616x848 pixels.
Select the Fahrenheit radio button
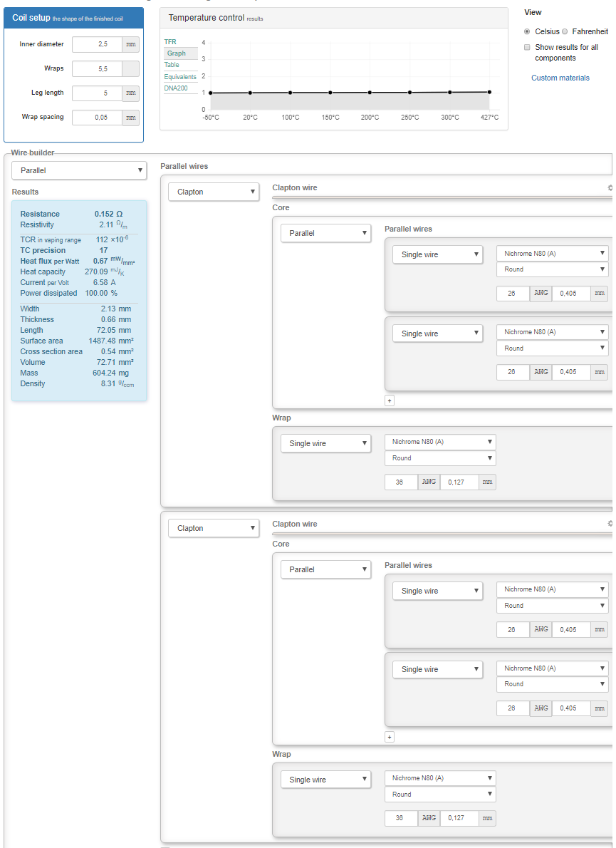coord(565,32)
